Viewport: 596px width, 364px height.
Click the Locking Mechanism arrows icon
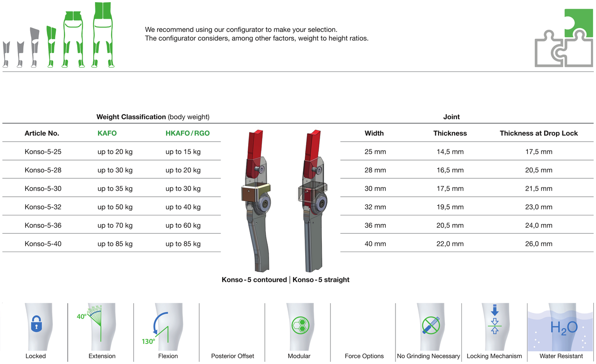495,319
